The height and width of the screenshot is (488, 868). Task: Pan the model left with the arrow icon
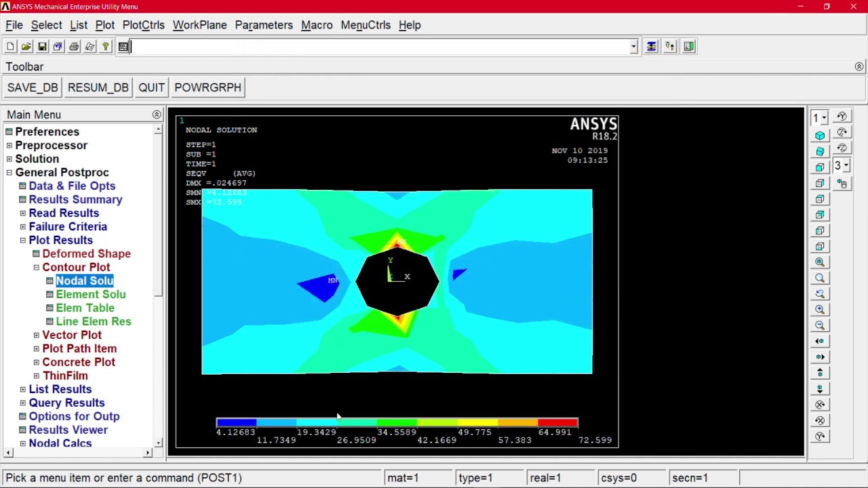click(x=820, y=342)
